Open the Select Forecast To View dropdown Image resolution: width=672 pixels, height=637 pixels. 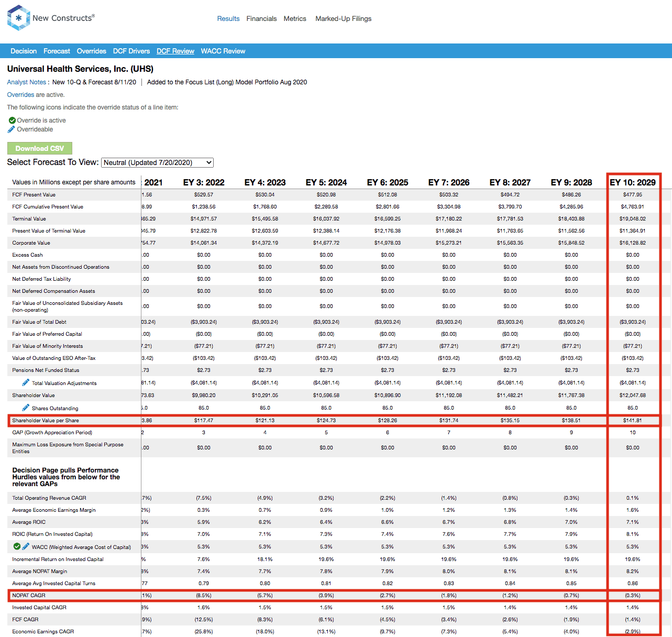[x=157, y=162]
